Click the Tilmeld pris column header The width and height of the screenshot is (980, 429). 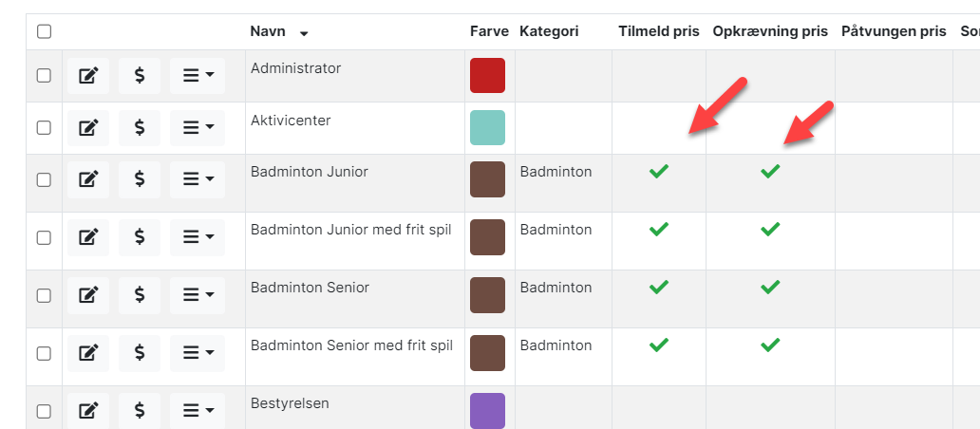click(658, 31)
